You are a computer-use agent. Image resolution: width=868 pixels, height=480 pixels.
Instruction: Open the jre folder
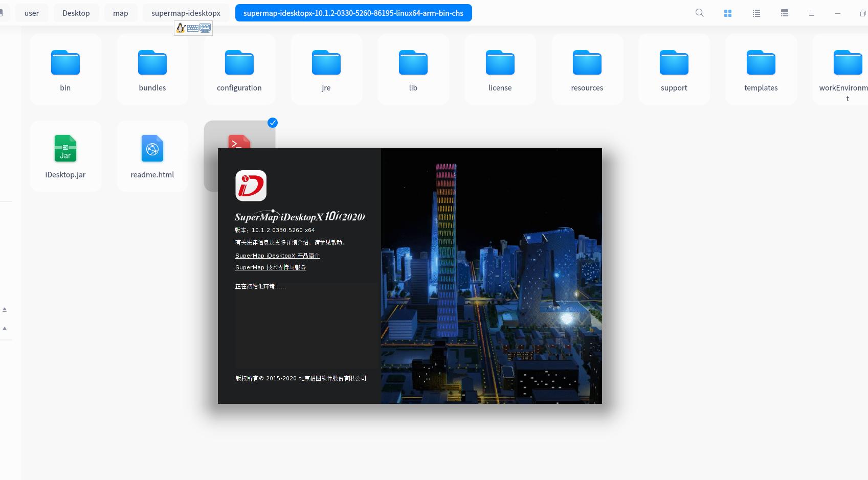[326, 70]
